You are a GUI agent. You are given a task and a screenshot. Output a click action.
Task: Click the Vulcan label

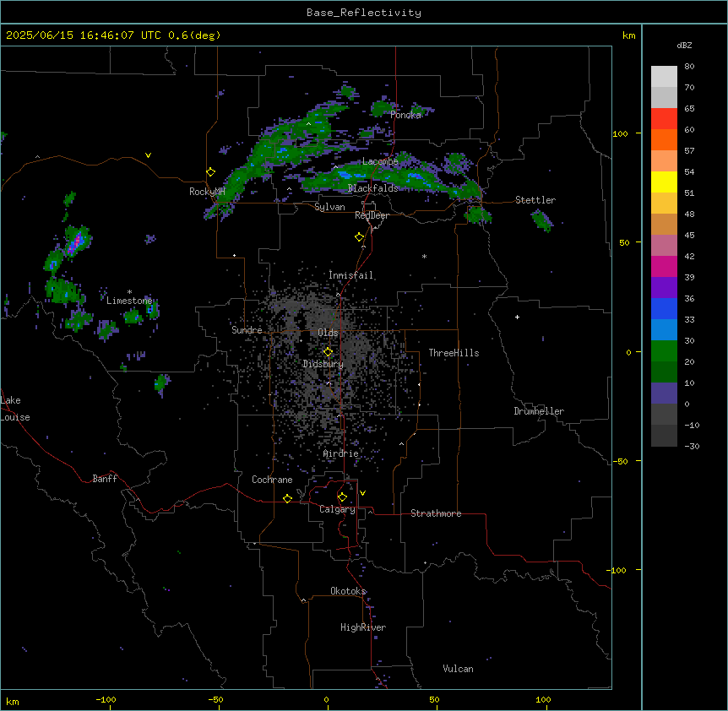coord(458,669)
